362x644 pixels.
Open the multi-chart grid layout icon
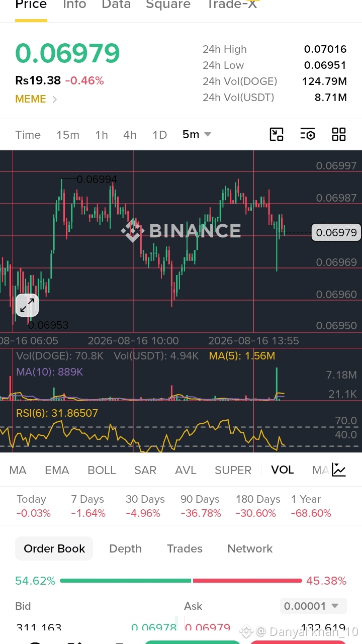coord(339,134)
